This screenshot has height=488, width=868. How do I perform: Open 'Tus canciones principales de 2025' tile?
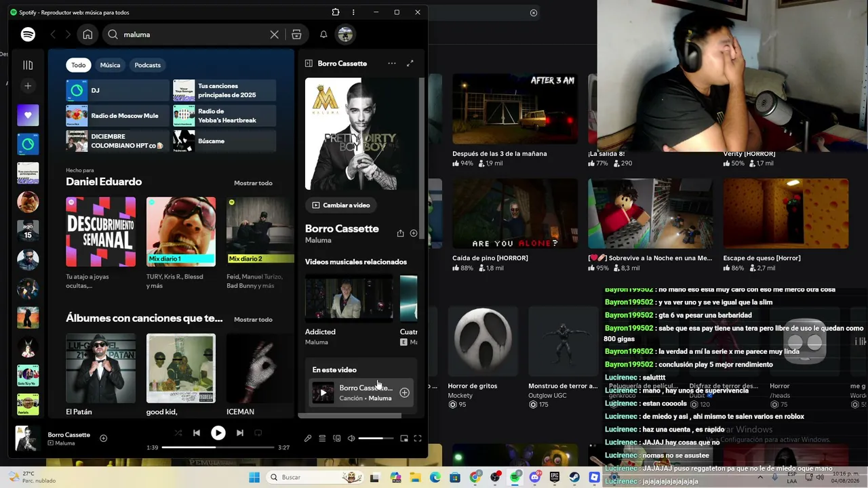point(224,90)
